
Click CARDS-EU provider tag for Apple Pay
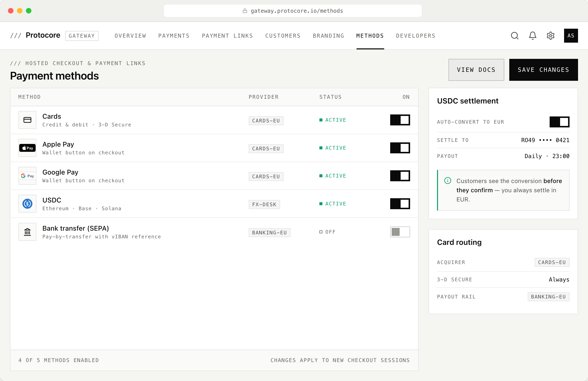266,149
